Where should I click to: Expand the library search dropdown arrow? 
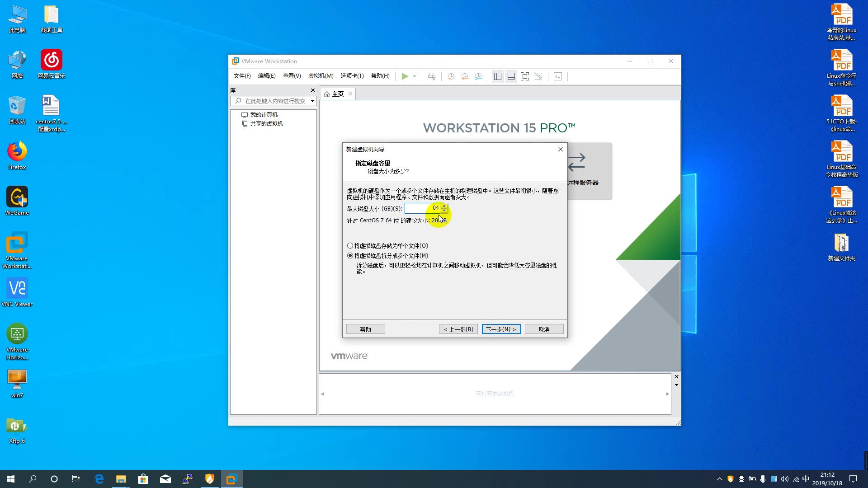pyautogui.click(x=312, y=101)
